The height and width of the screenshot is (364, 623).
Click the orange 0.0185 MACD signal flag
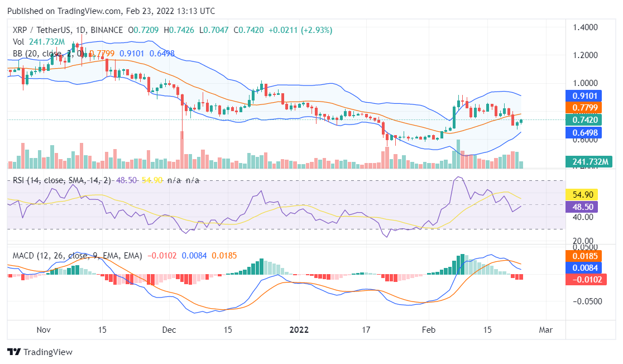585,257
